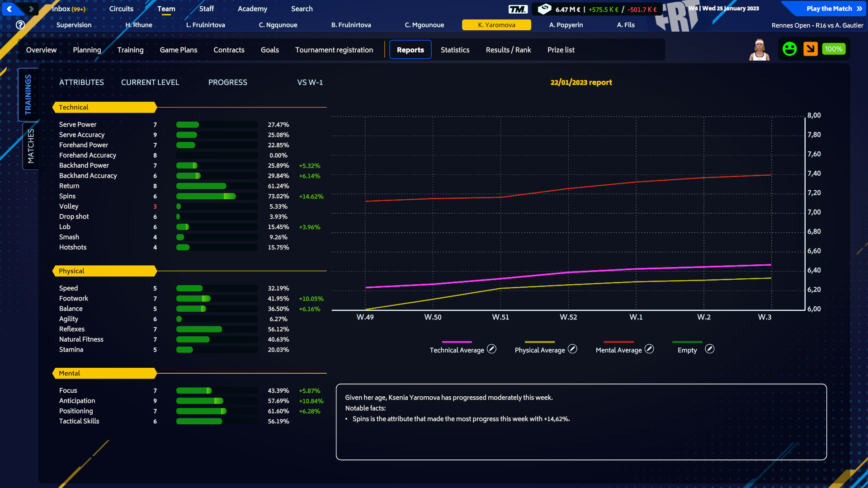Switch to the MATCHES side tab
The height and width of the screenshot is (488, 868).
pos(30,146)
